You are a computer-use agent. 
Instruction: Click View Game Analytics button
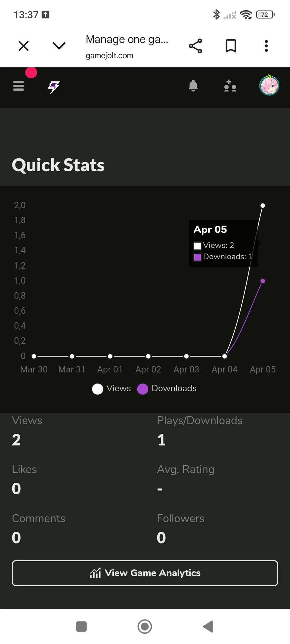point(145,573)
